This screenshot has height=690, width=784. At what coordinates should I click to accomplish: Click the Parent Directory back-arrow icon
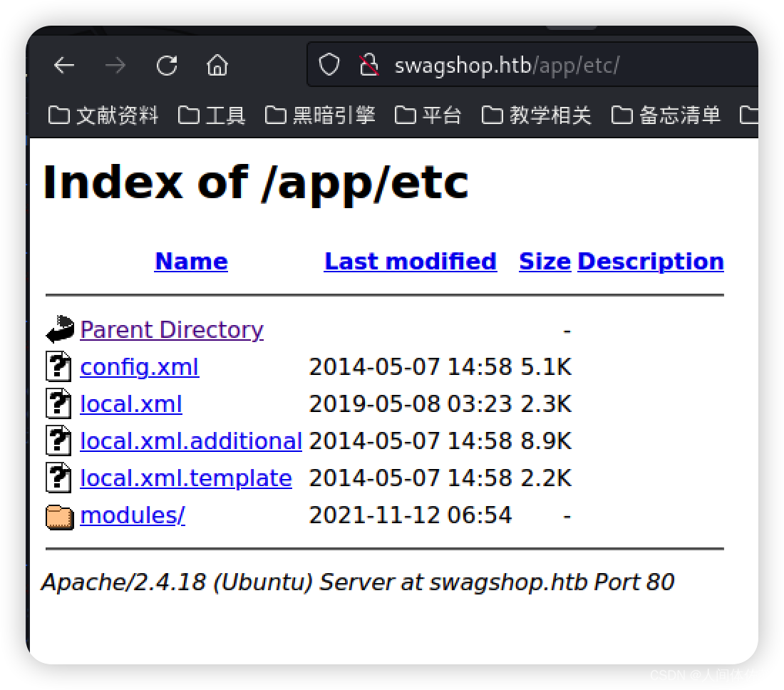click(60, 329)
